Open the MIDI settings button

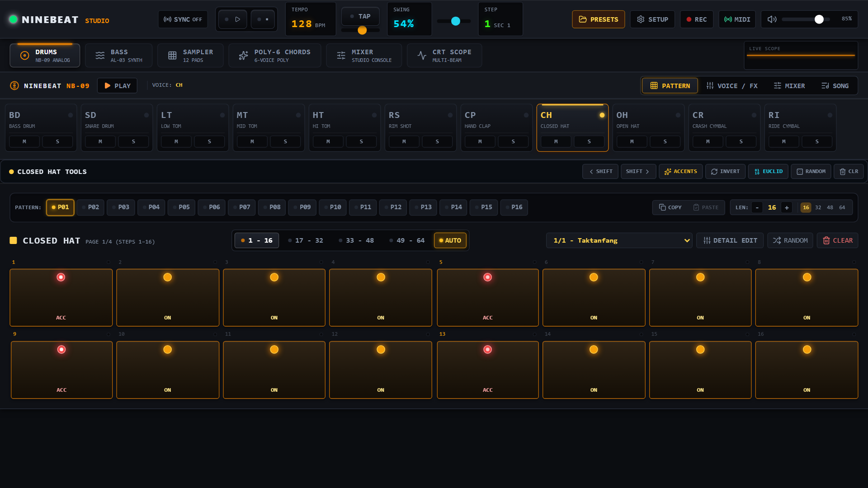click(x=737, y=19)
